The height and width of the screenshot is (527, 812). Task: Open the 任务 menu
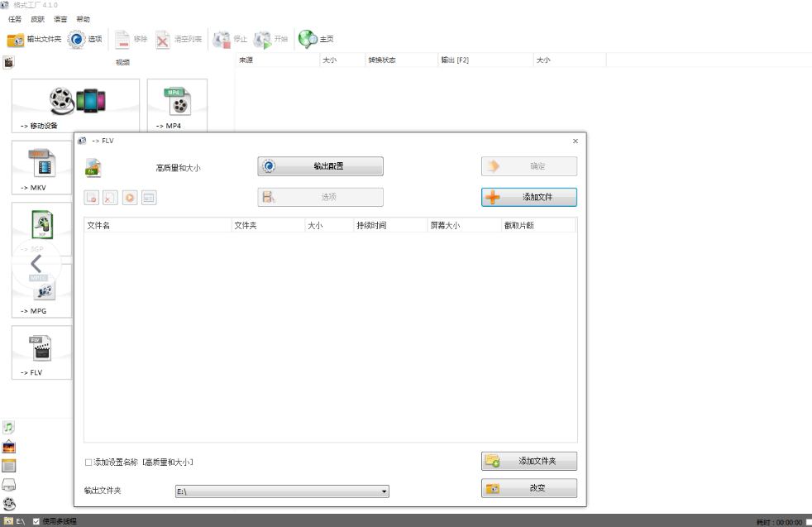coord(15,19)
